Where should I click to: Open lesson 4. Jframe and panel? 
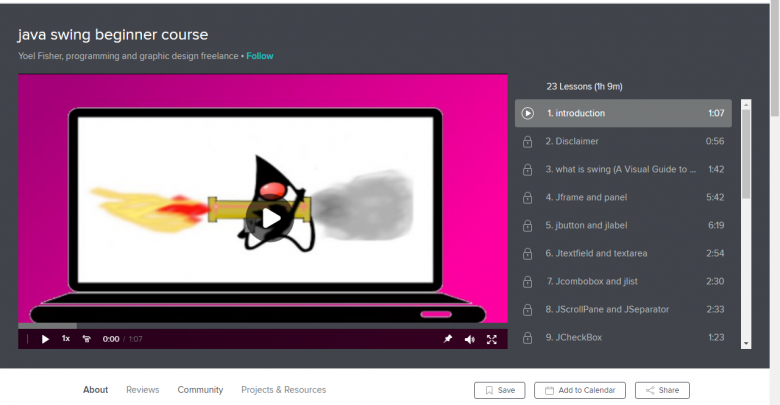click(x=623, y=198)
